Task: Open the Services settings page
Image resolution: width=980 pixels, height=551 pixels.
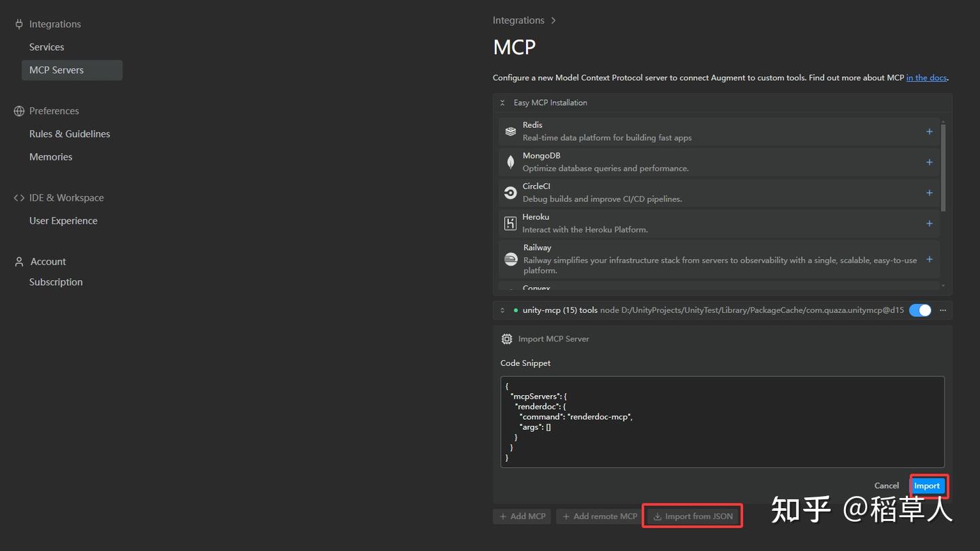Action: click(46, 47)
